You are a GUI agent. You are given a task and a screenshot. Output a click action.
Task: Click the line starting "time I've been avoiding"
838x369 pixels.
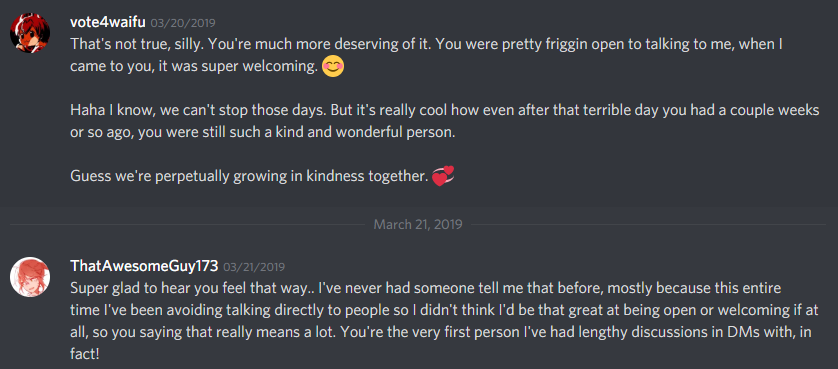click(x=436, y=311)
